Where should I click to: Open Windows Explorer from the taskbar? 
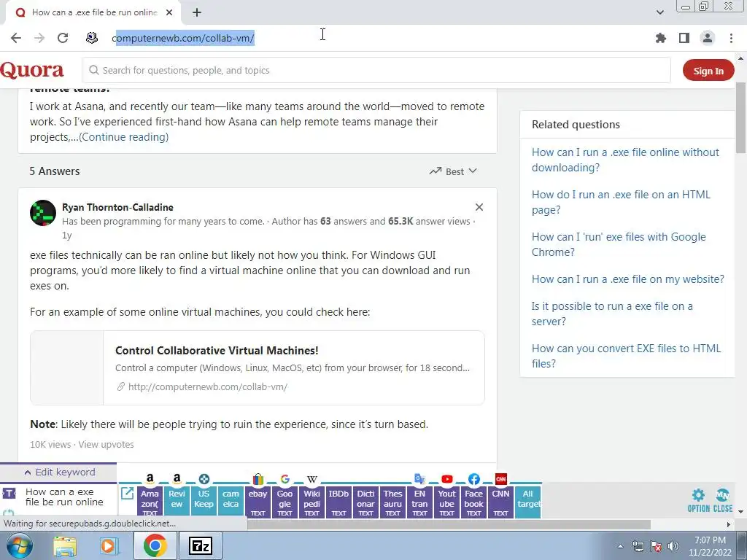pyautogui.click(x=65, y=545)
